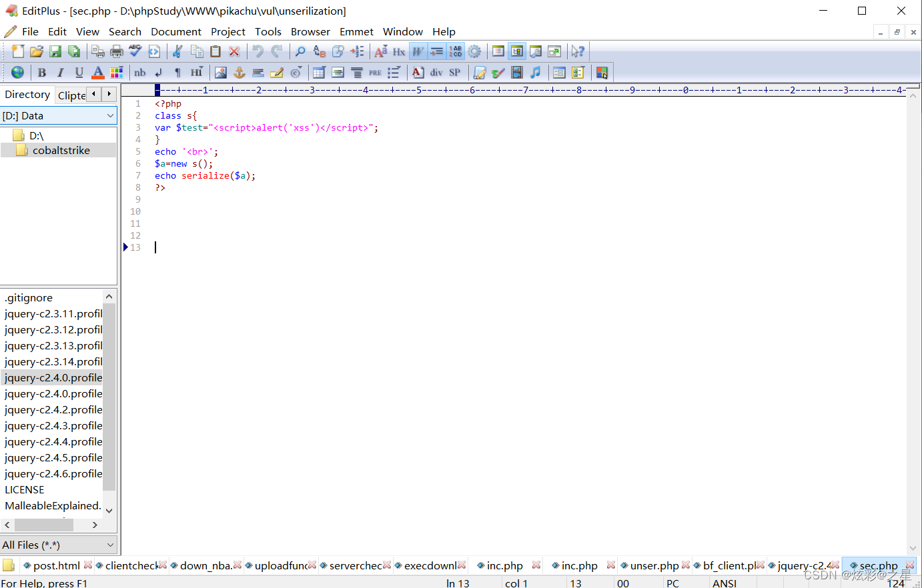This screenshot has width=922, height=588.
Task: Toggle line numbers display
Action: click(x=456, y=51)
